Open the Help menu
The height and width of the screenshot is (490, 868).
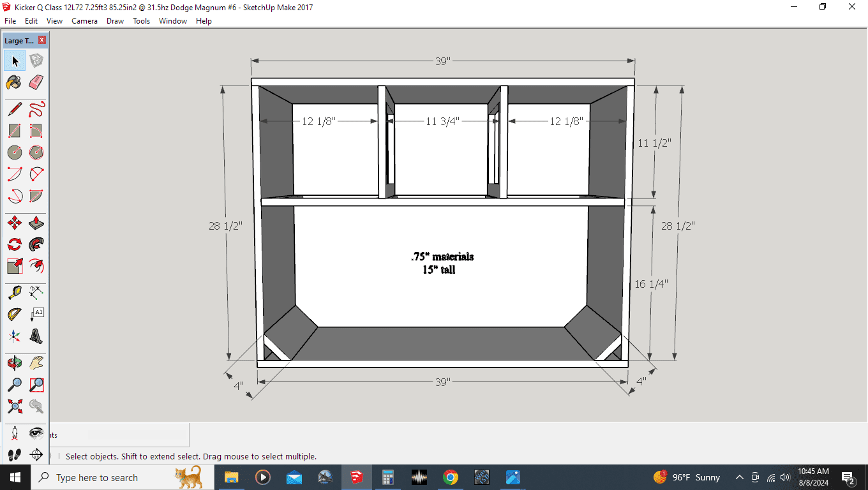[x=204, y=21]
